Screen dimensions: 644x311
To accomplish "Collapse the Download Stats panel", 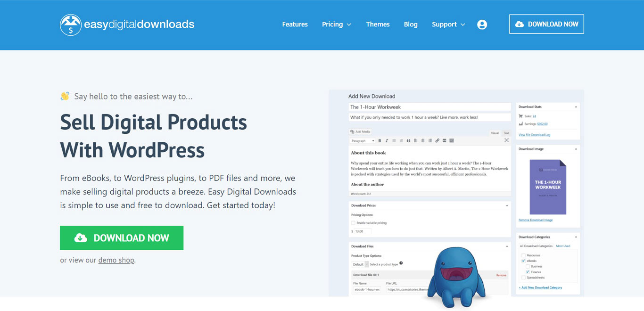I will tap(576, 107).
